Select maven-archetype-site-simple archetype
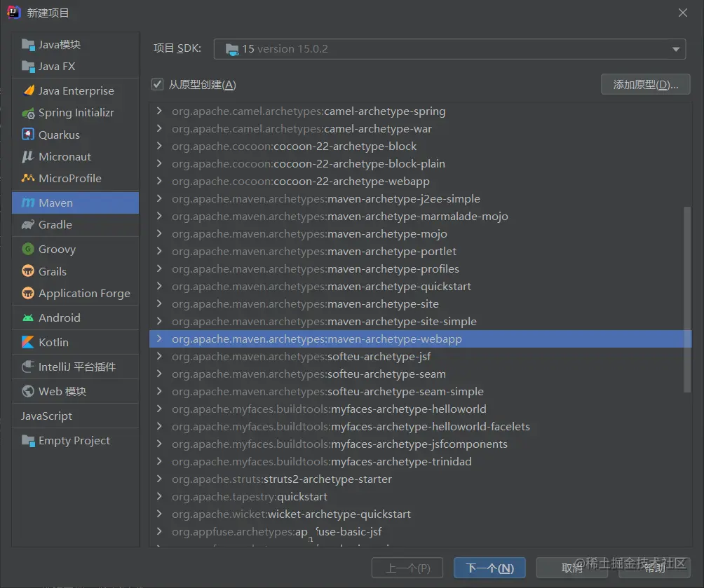This screenshot has width=704, height=588. pyautogui.click(x=420, y=322)
